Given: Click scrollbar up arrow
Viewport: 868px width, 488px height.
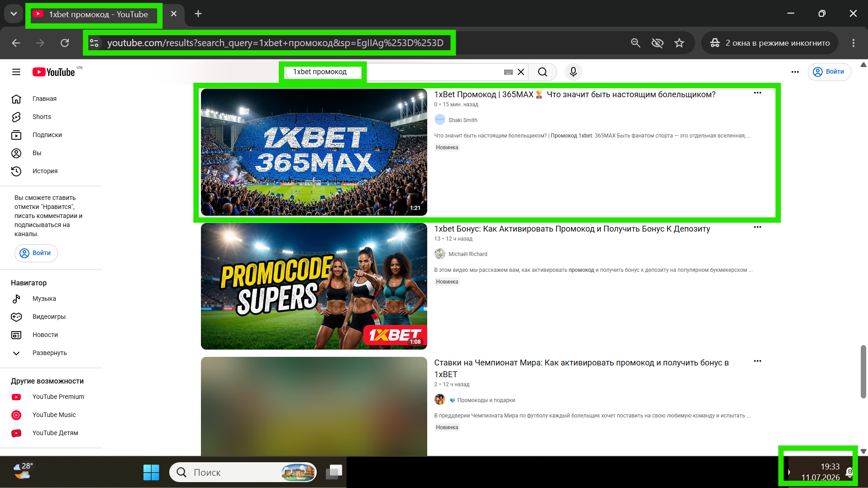Looking at the screenshot, I should 863,65.
